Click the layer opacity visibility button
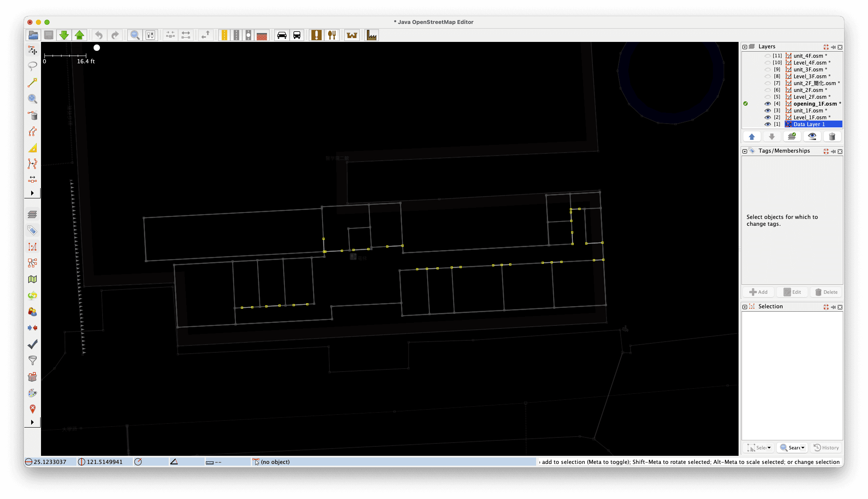 (812, 137)
